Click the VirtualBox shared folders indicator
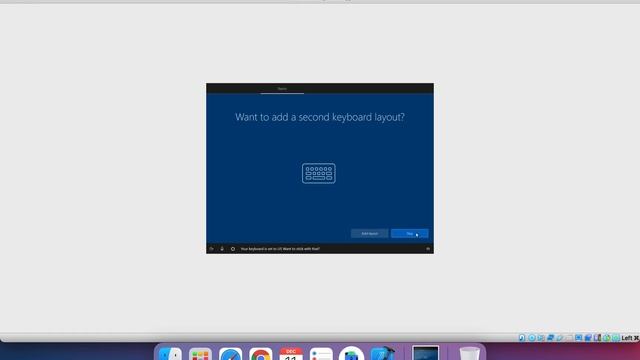 [569, 338]
